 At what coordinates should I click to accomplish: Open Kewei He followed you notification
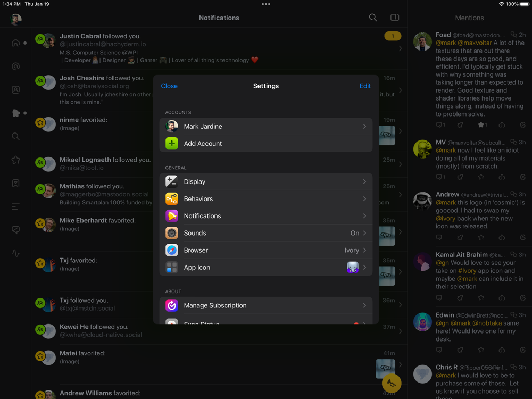pos(219,331)
